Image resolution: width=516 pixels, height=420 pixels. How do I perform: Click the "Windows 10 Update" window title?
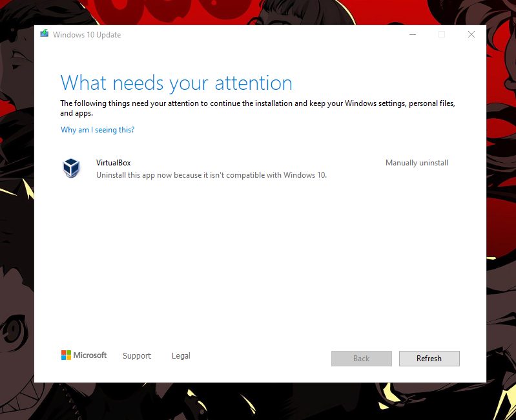pos(87,35)
